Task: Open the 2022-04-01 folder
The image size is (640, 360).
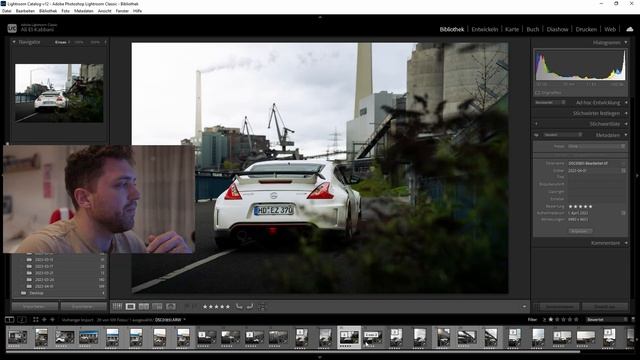Action: click(44, 287)
